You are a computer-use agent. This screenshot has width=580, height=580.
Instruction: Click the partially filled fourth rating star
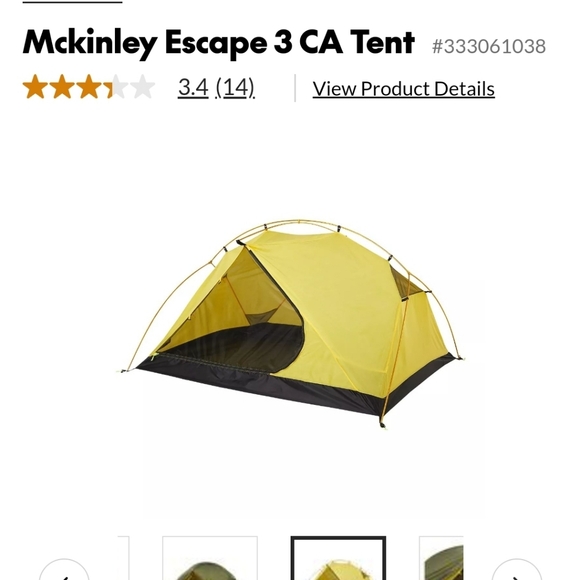pyautogui.click(x=115, y=87)
